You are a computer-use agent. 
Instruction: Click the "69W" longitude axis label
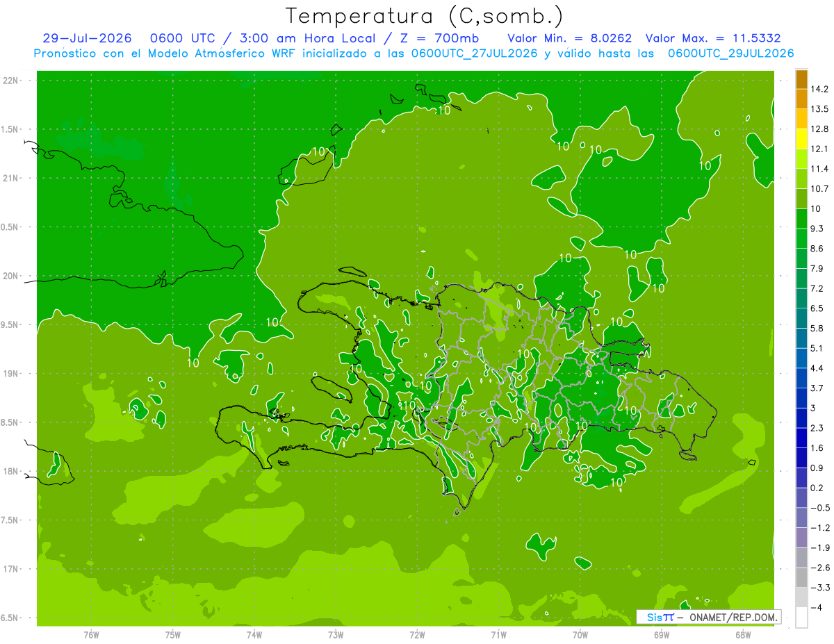coord(662,634)
